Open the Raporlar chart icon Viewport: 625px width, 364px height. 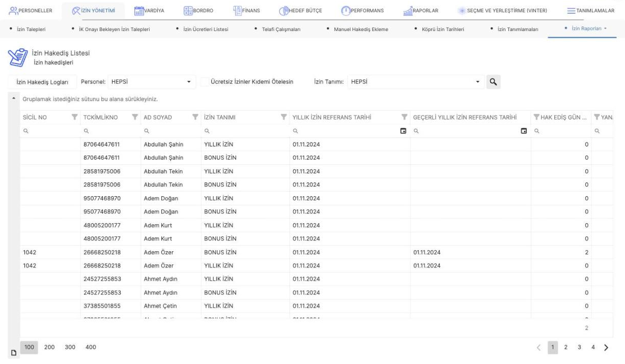coord(407,11)
